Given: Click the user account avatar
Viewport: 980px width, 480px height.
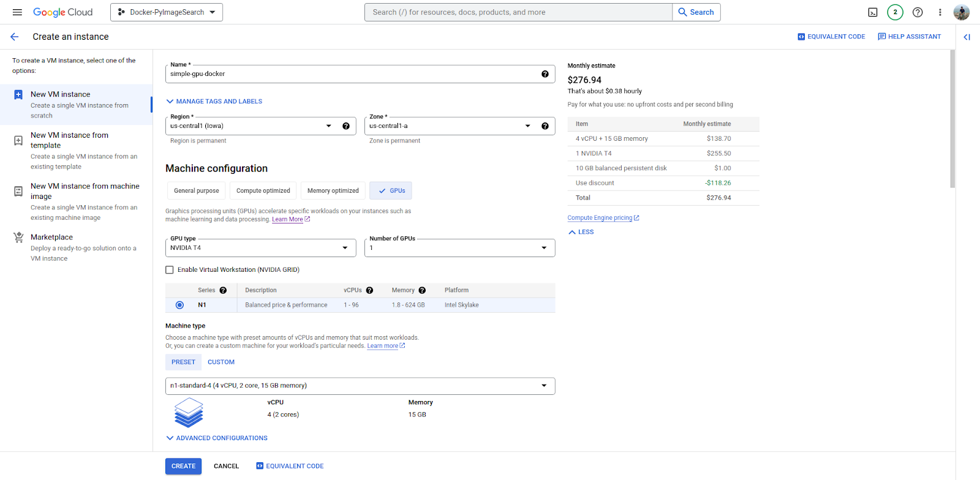Looking at the screenshot, I should point(962,12).
